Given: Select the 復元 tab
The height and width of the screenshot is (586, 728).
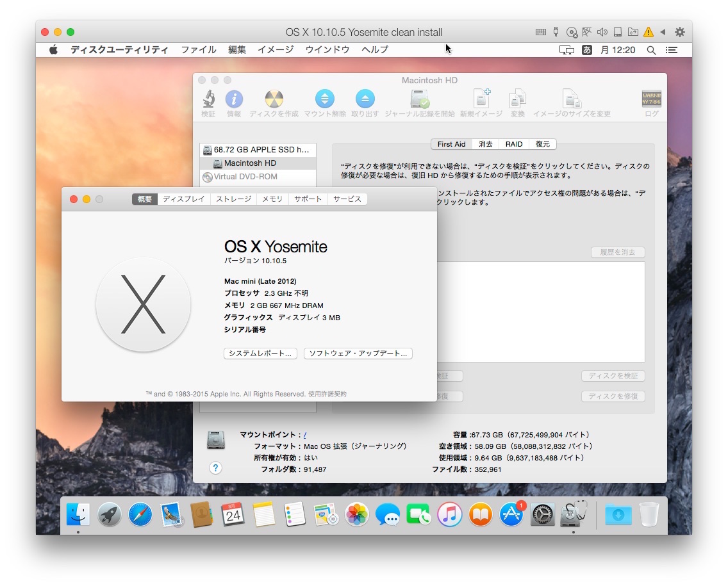Looking at the screenshot, I should pyautogui.click(x=543, y=144).
